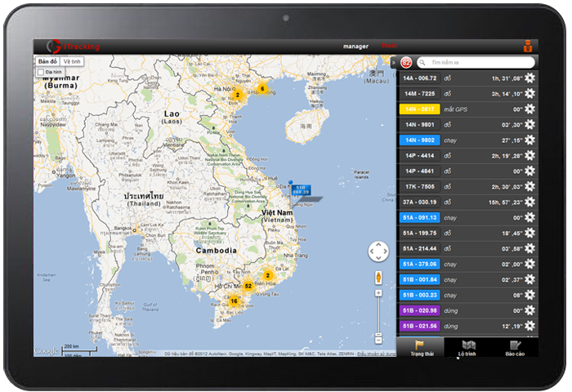The image size is (572, 392).
Task: Open settings gear for vehicle 14N - 9802
Action: [x=530, y=140]
